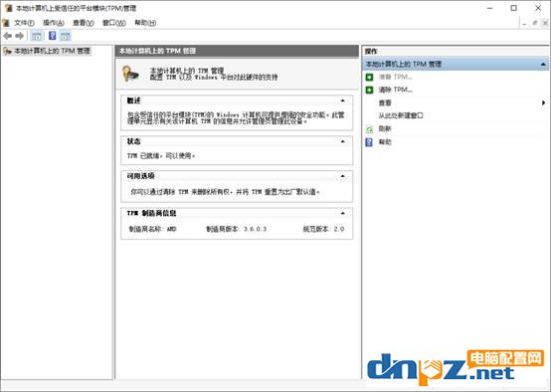Collapse the 状态 section

tap(342, 141)
